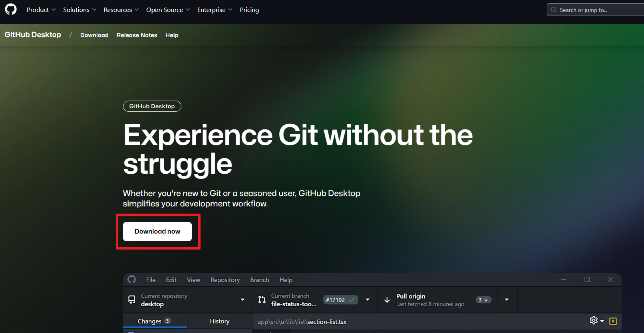Open View menu in the app preview
Screen dimensions: 644x333
pyautogui.click(x=193, y=280)
